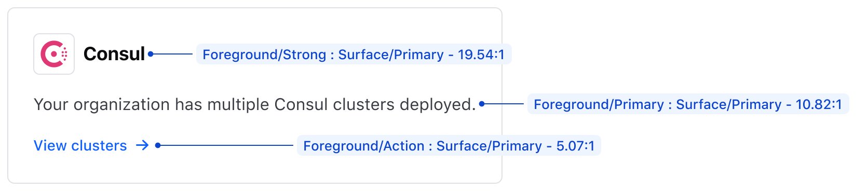868x191 pixels.
Task: Click the blue dot after the word deployed
Action: [x=482, y=104]
